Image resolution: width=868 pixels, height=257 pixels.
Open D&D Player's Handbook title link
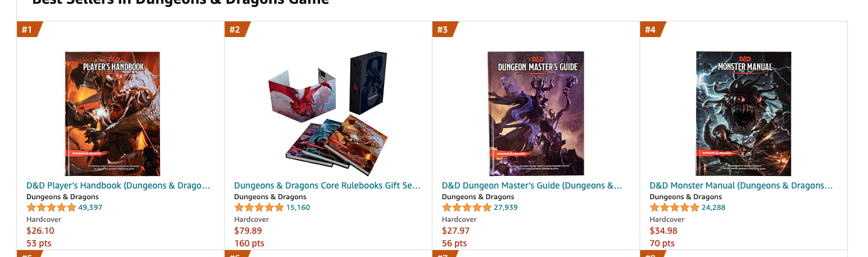118,186
